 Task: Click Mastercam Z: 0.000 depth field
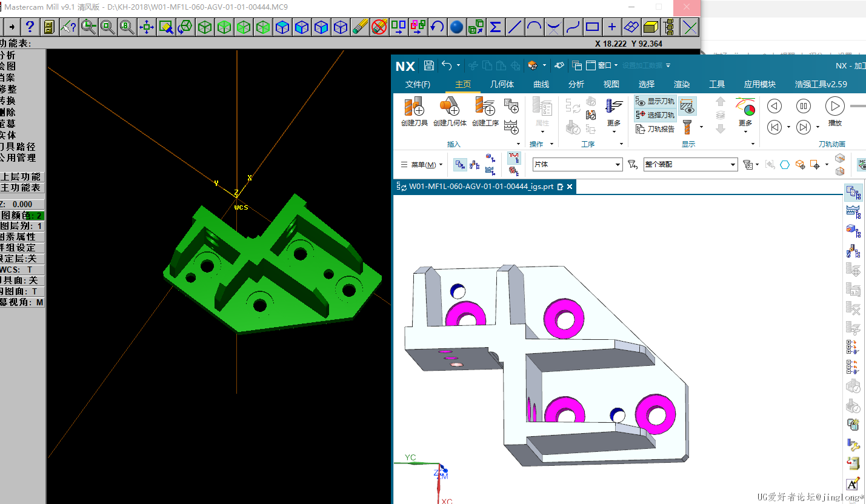(22, 205)
